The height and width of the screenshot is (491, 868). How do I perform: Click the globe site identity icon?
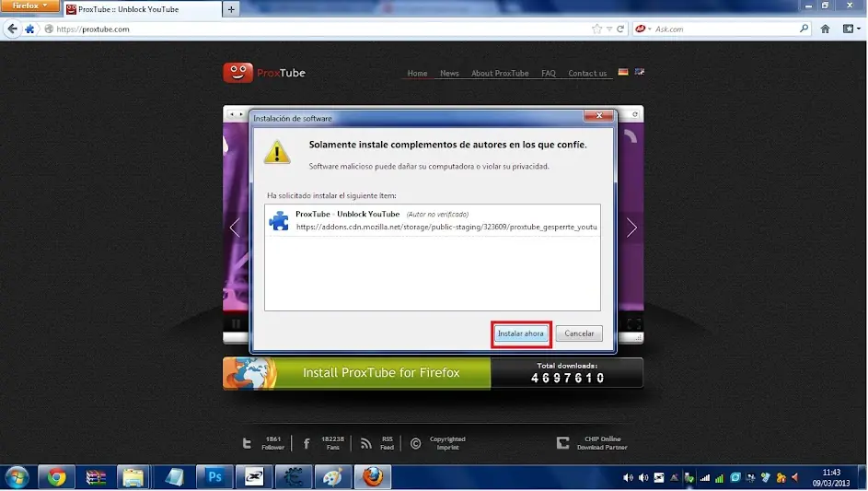49,29
